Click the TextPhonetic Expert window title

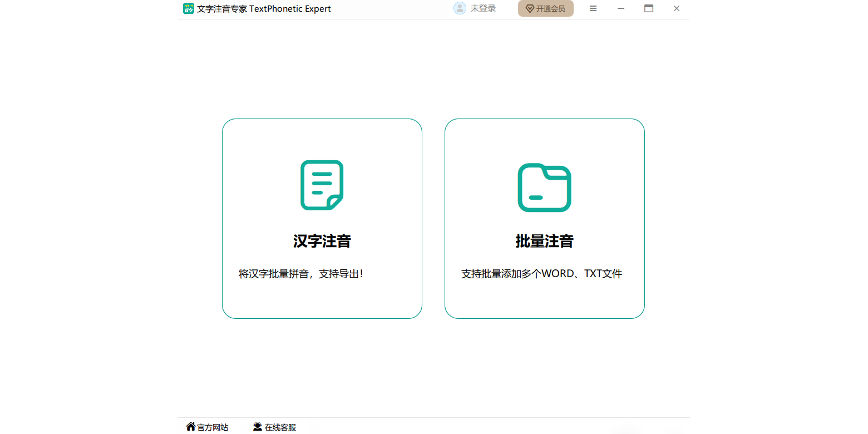point(264,8)
